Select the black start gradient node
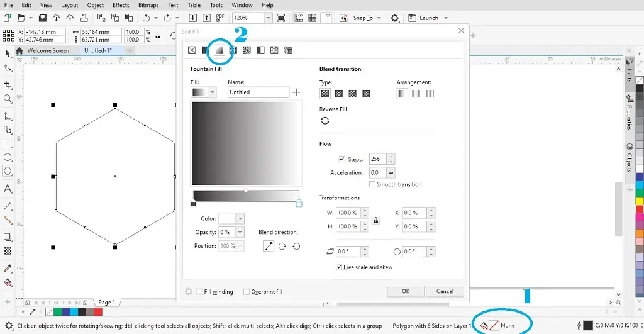Image resolution: width=644 pixels, height=334 pixels. pos(194,204)
